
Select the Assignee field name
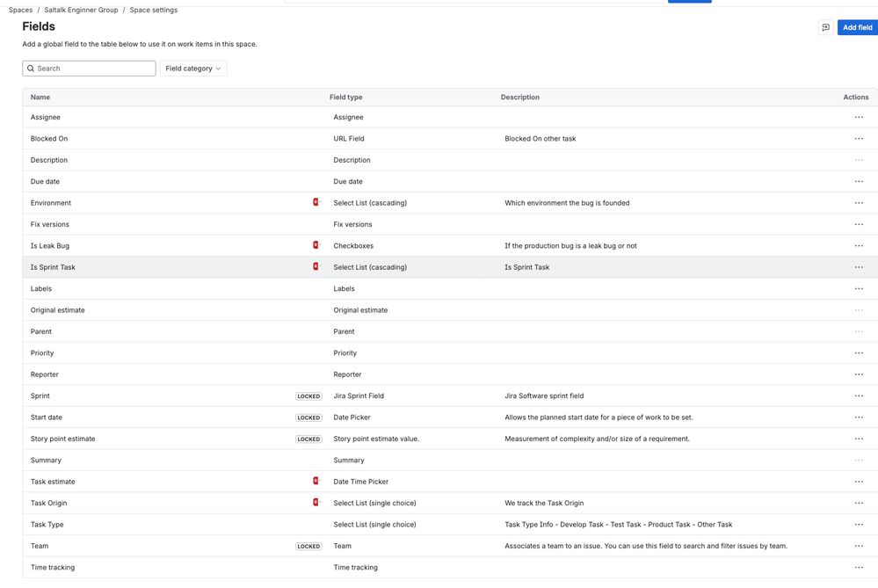pyautogui.click(x=46, y=117)
